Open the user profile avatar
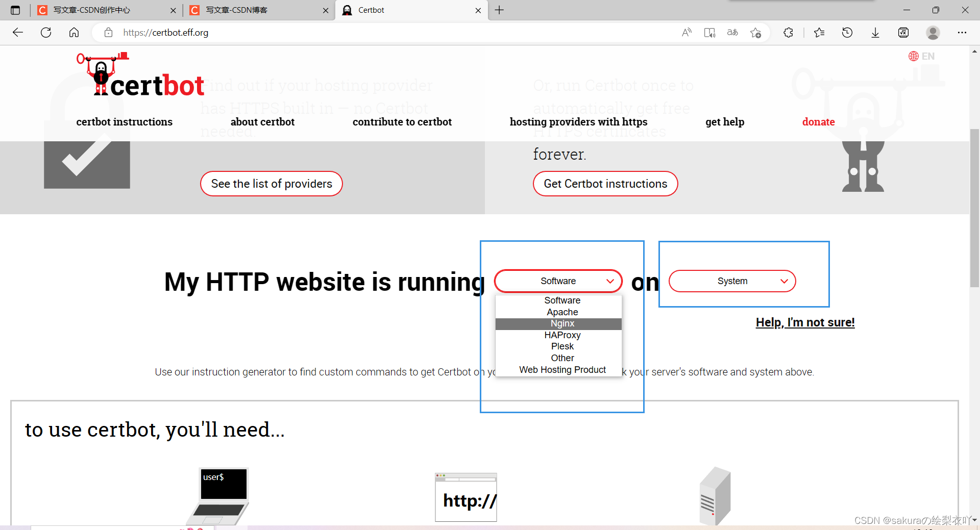 933,33
